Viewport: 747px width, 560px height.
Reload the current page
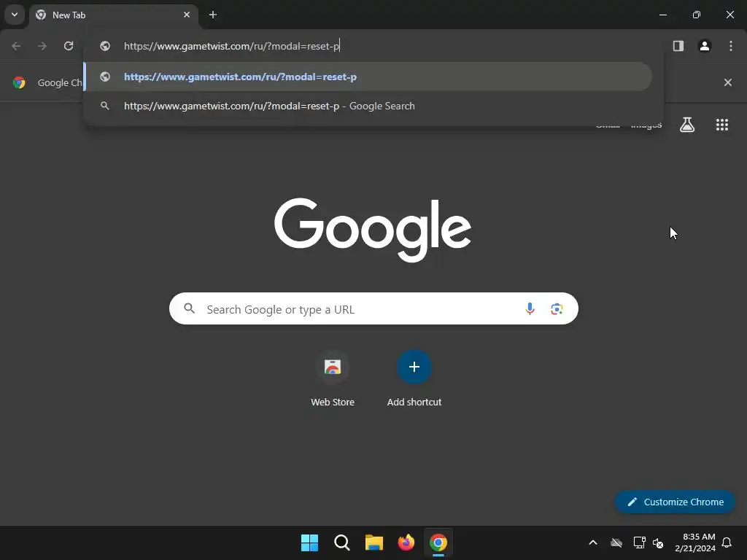tap(69, 46)
